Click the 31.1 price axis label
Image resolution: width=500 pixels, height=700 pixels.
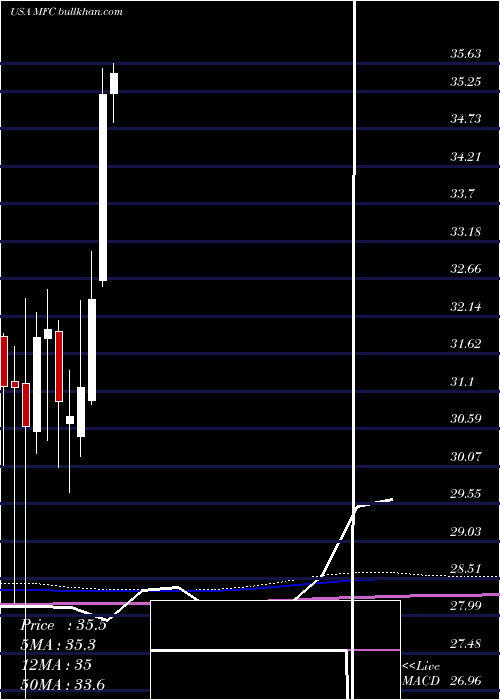(462, 382)
